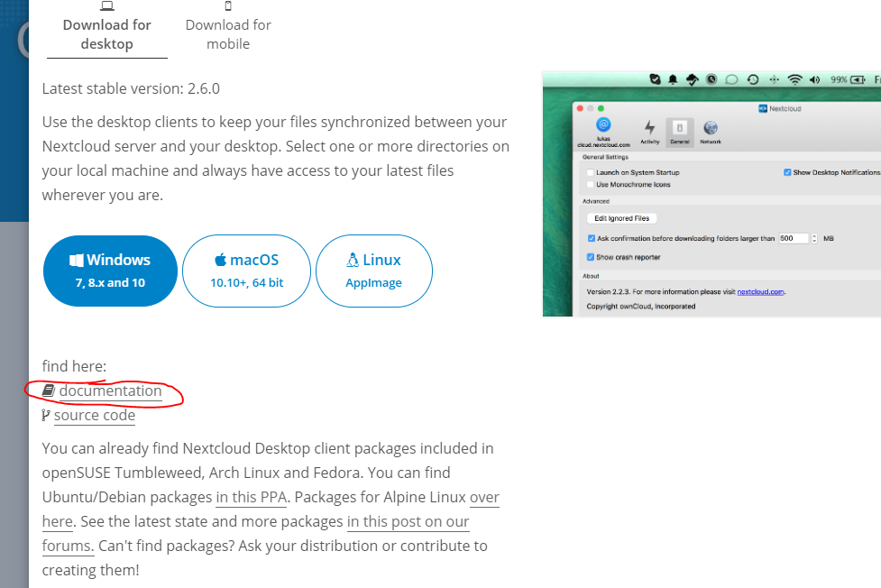Switch to the Download for mobile tab
881x588 pixels.
click(x=227, y=27)
